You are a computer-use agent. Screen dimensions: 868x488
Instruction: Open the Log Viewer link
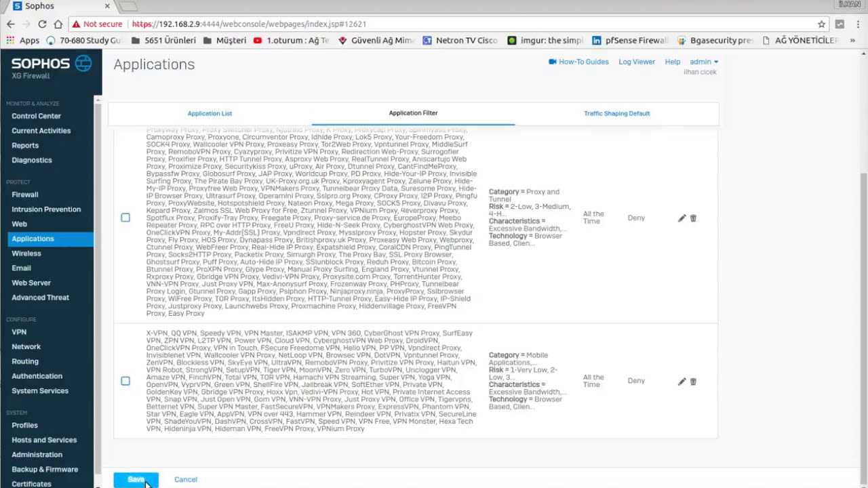[x=637, y=62]
